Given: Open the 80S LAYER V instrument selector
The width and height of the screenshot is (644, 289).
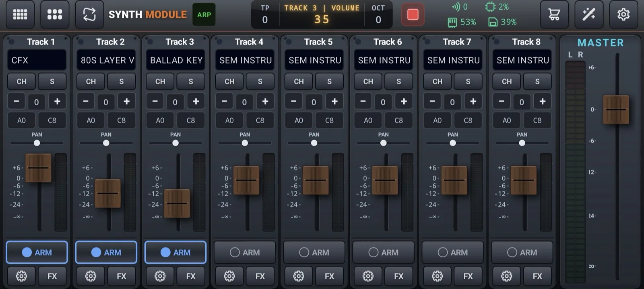Looking at the screenshot, I should pyautogui.click(x=106, y=60).
